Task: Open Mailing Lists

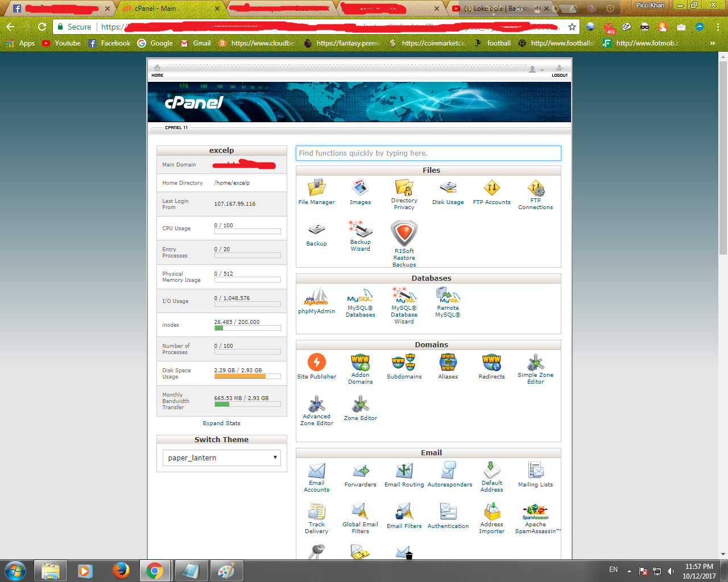Action: coord(535,475)
